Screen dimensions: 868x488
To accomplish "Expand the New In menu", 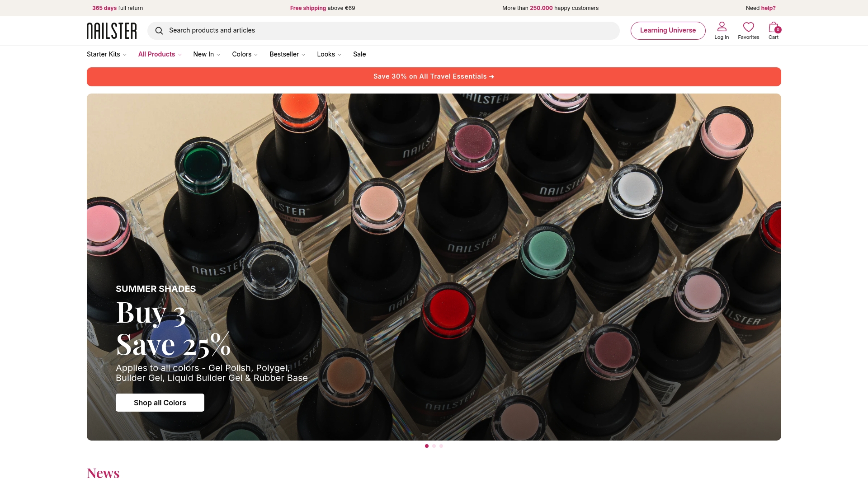I will click(207, 54).
